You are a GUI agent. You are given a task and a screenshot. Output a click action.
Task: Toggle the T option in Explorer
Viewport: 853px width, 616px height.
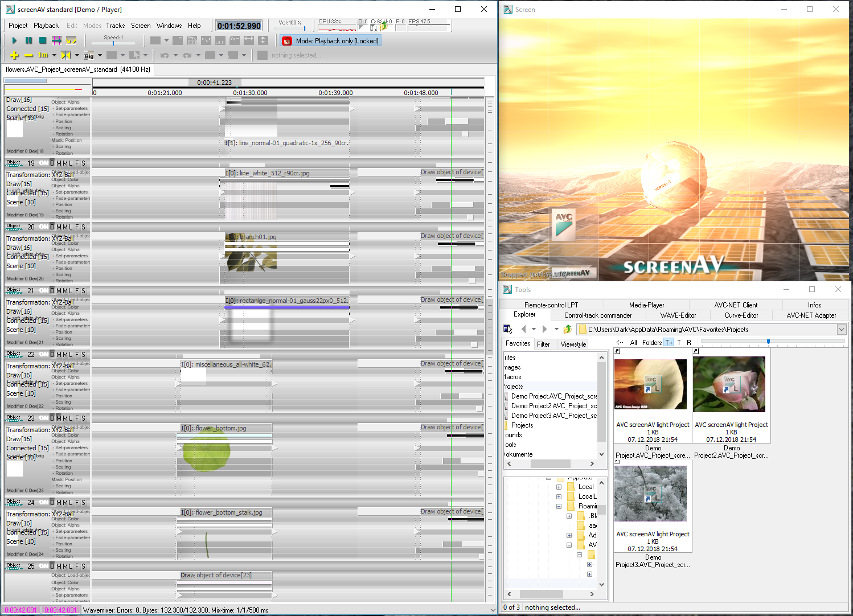679,342
